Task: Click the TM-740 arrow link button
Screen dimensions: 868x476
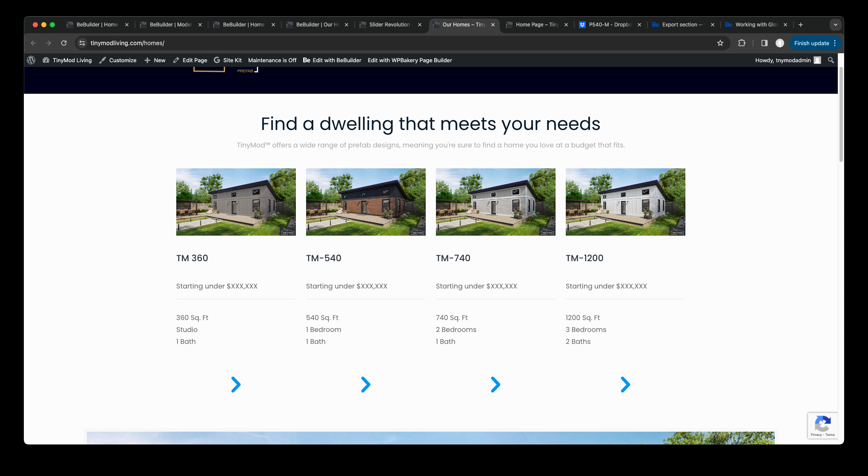Action: point(495,384)
